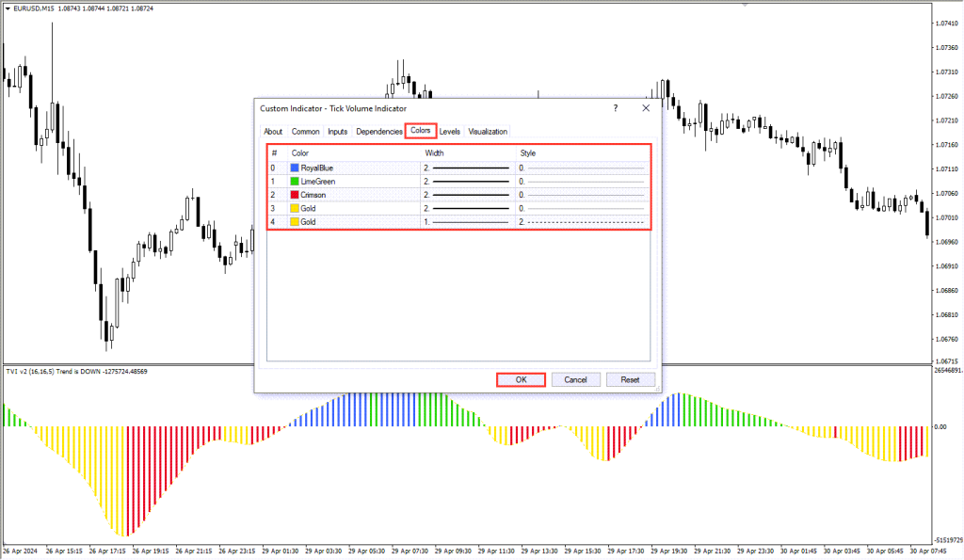
Task: Open the Visualization tab
Action: 488,132
